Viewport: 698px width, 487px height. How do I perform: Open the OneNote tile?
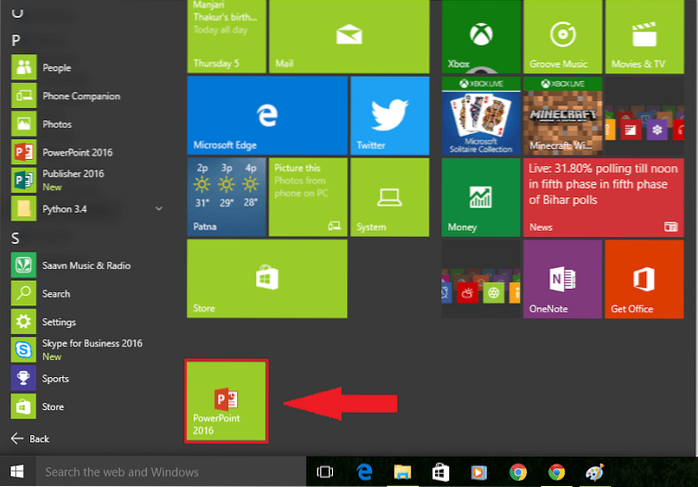point(562,278)
